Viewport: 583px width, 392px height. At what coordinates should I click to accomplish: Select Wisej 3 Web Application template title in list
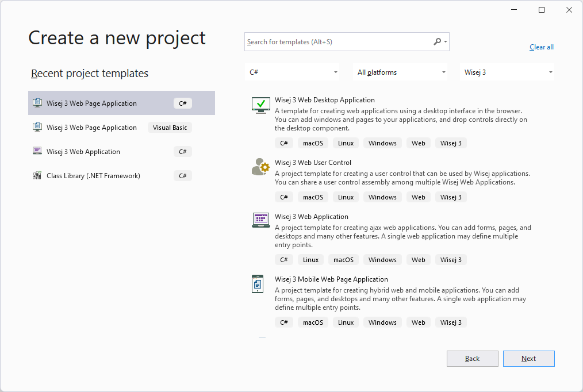(312, 217)
